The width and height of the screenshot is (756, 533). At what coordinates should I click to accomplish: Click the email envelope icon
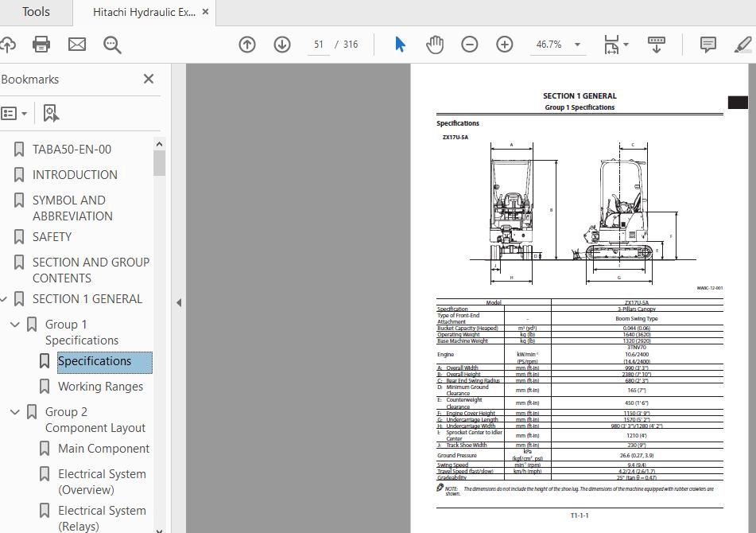[x=77, y=45]
